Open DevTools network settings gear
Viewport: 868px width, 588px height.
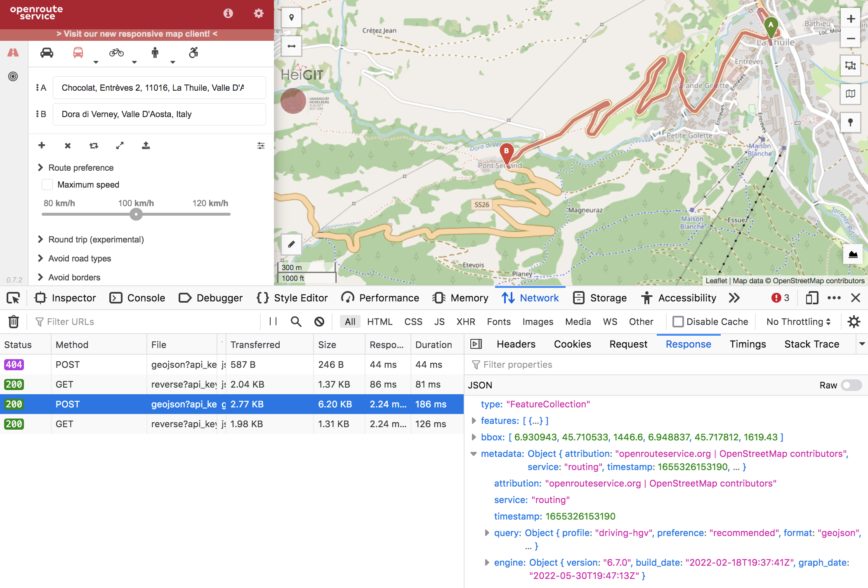coord(854,322)
